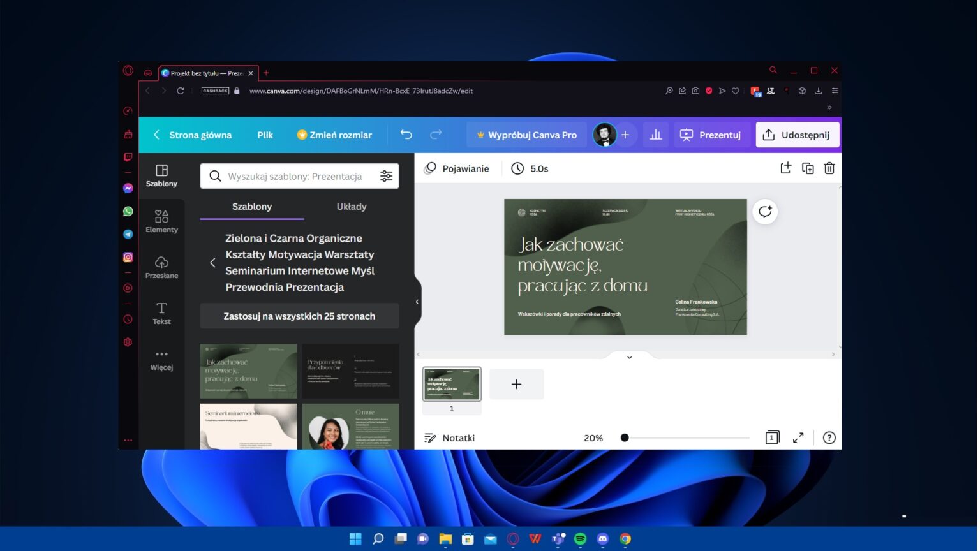Toggle grid view of pages

(x=772, y=437)
